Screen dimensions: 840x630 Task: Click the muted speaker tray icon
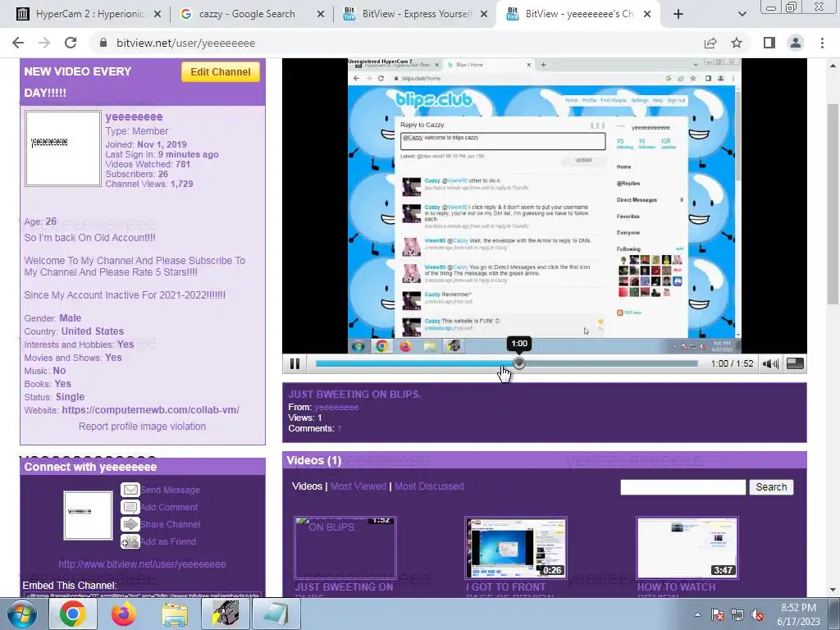point(757,614)
